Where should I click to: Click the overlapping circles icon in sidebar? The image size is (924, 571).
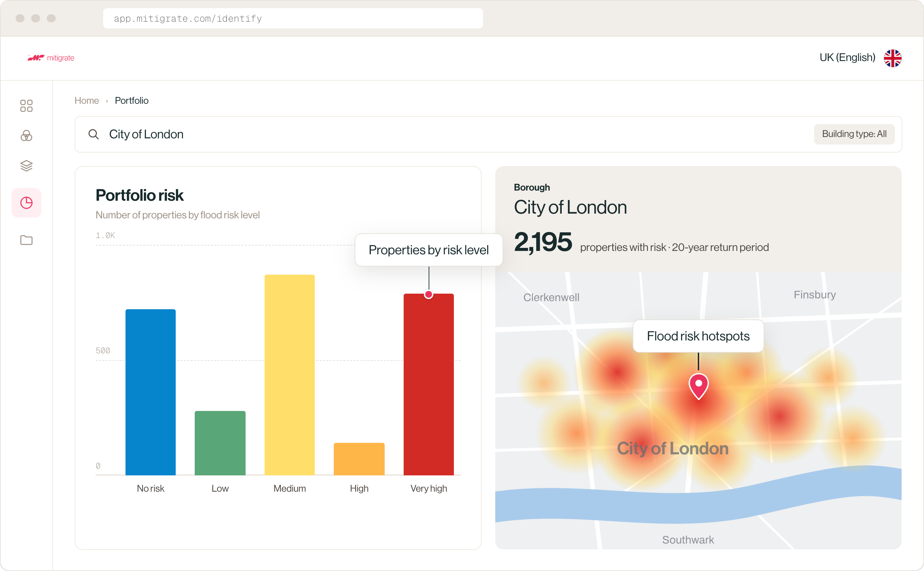26,136
